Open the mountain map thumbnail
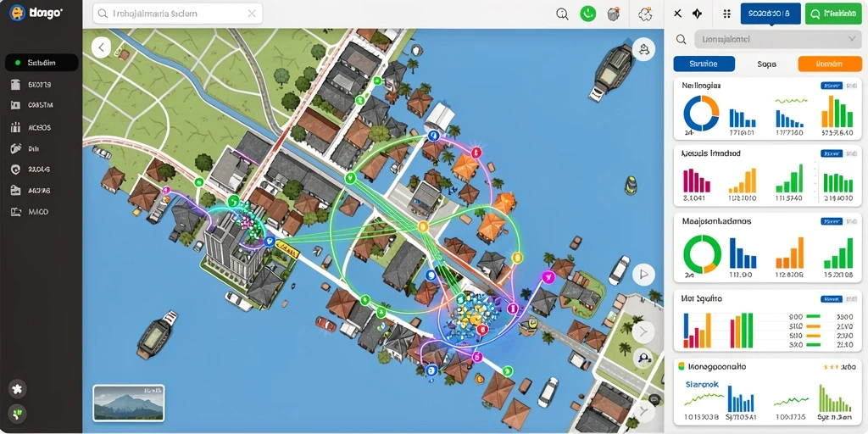This screenshot has width=868, height=434. click(x=129, y=402)
